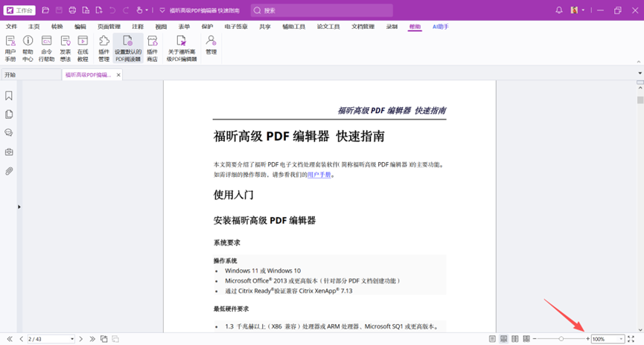Show the attachments panel paperclip icon
644x345 pixels.
(9, 171)
